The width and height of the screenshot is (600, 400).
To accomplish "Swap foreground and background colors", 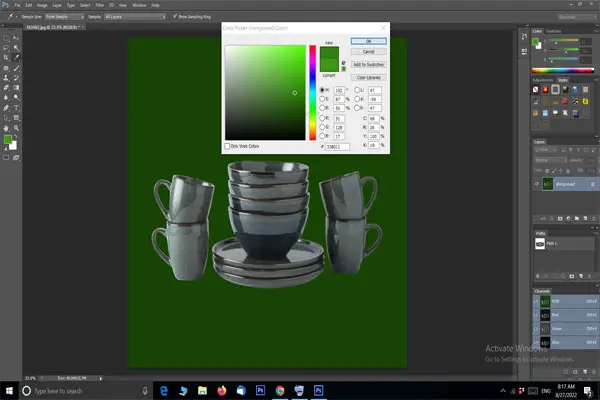I will coord(15,136).
